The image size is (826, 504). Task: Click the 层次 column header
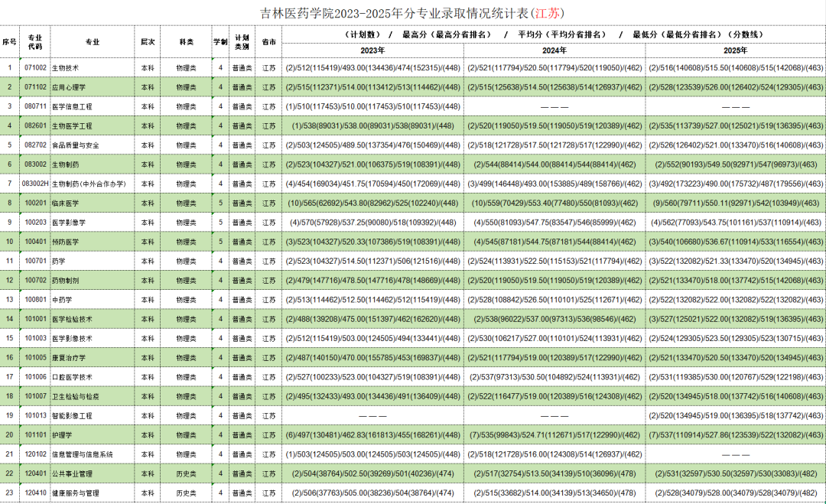click(148, 42)
